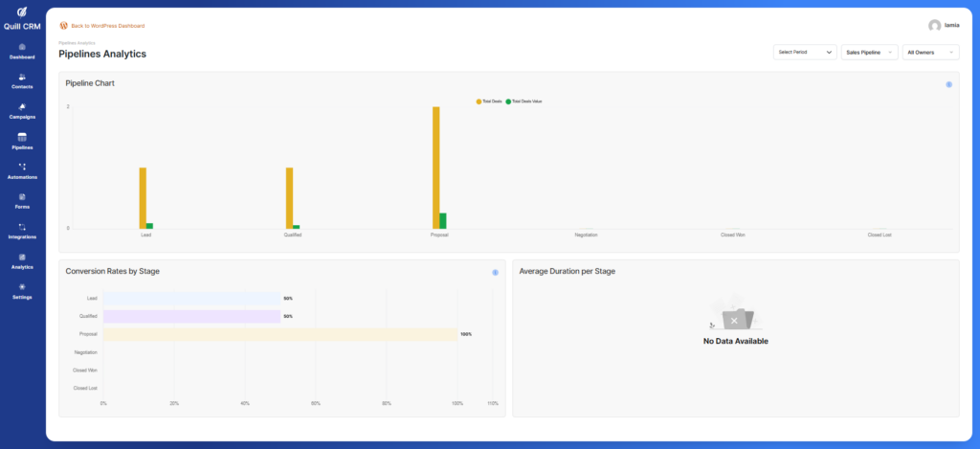
Task: Click the Dashboard icon in sidebar
Action: pos(22,47)
